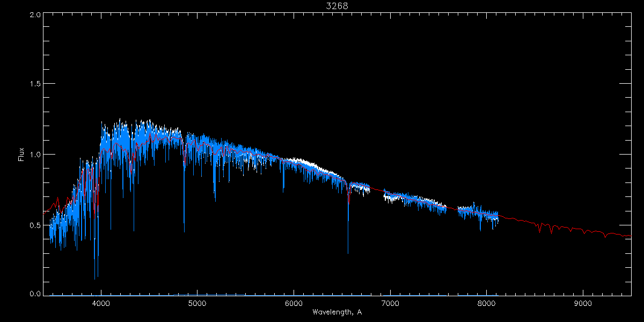Image resolution: width=644 pixels, height=322 pixels.
Task: Click the 'Wavelength, A' x-axis label
Action: click(336, 312)
